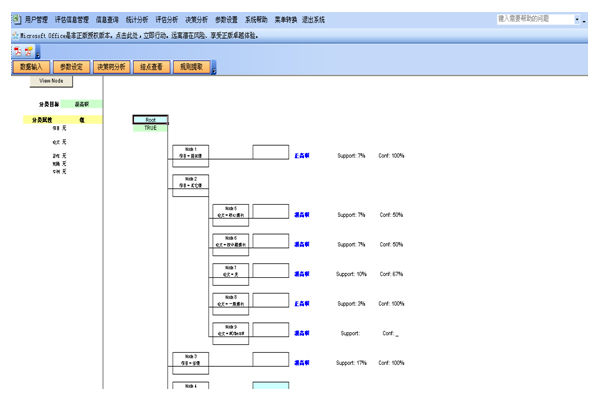Click the first PDF export icon
The height and width of the screenshot is (394, 593).
click(x=17, y=51)
